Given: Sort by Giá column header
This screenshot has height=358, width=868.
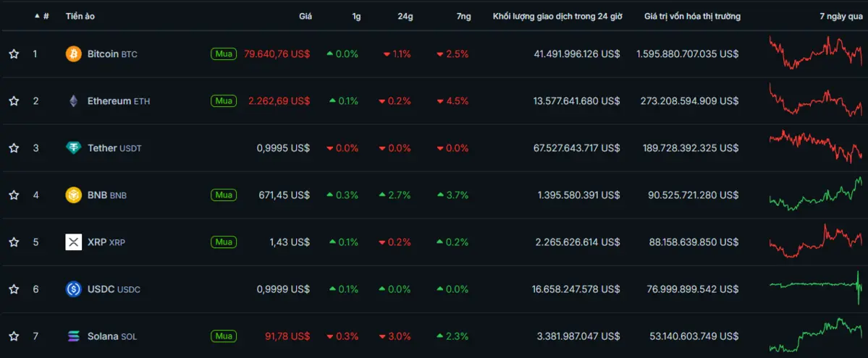Looking at the screenshot, I should [x=306, y=17].
